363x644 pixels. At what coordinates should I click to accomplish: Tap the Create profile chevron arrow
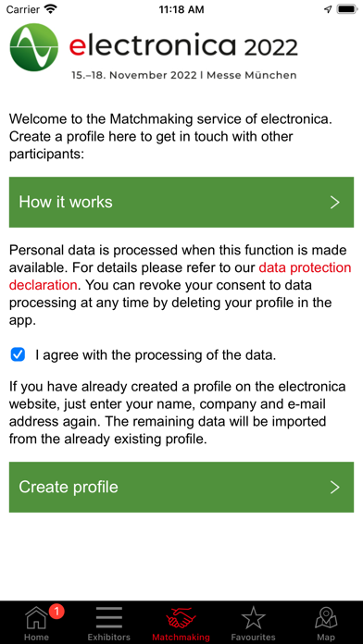pyautogui.click(x=335, y=487)
